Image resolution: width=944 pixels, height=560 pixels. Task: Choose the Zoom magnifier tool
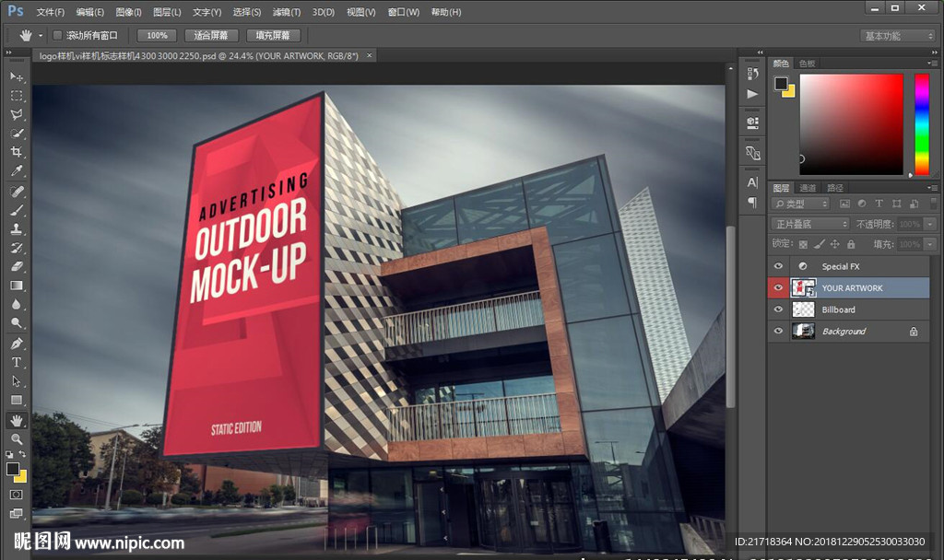[17, 439]
